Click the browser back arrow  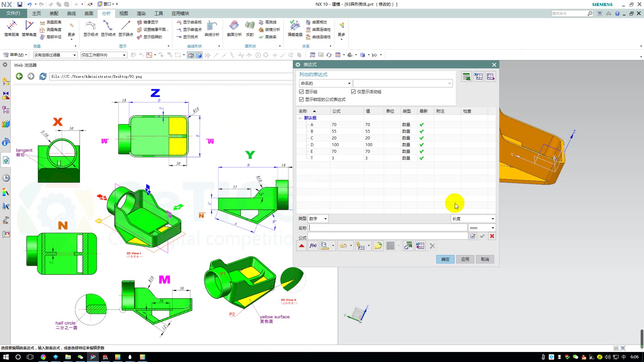click(19, 76)
